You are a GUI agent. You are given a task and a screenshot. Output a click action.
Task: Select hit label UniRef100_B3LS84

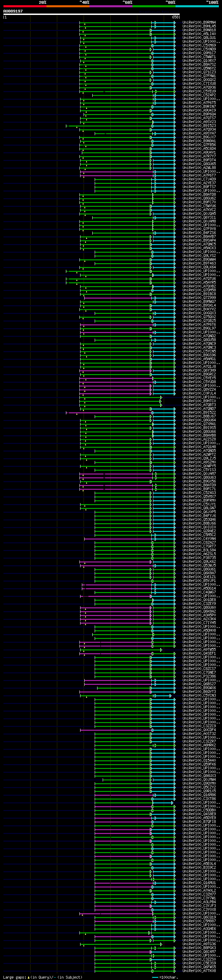point(199,550)
